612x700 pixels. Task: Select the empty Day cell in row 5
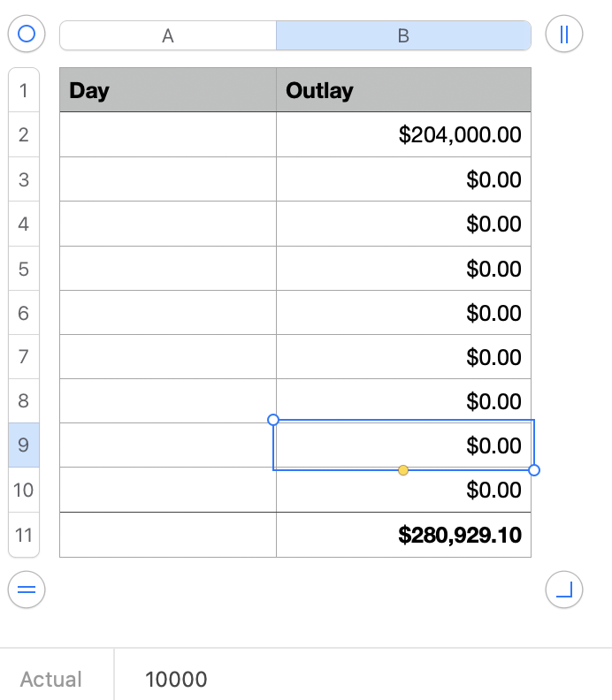167,269
